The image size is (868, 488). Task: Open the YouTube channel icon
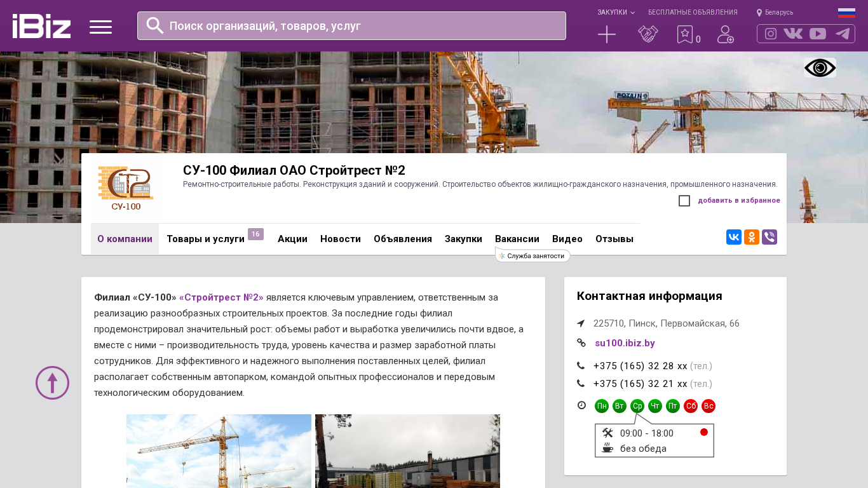(818, 34)
